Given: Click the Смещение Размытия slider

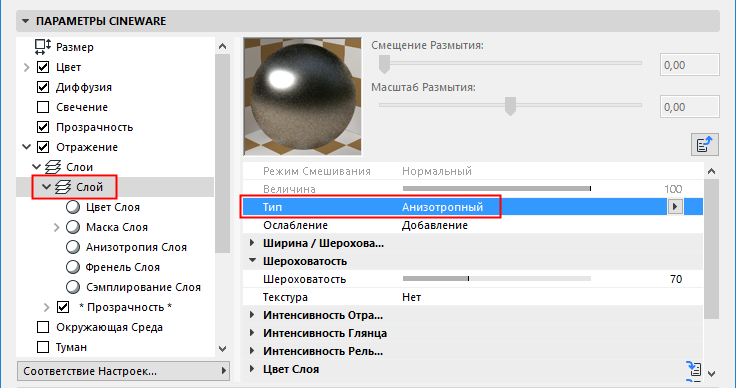Looking at the screenshot, I should [510, 63].
